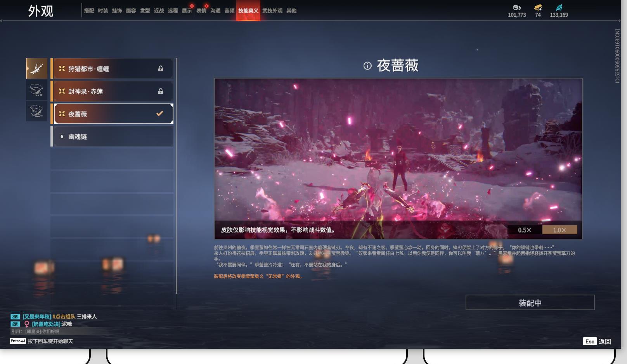
Task: Click the checkmark on the 夜蔷薇 row
Action: point(159,114)
